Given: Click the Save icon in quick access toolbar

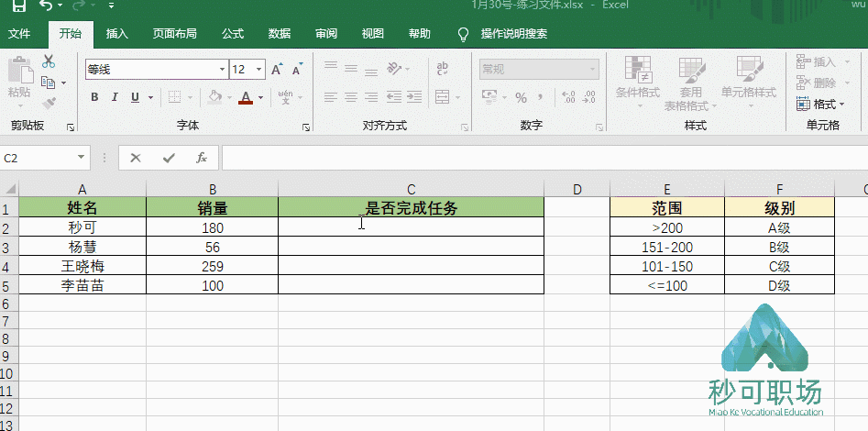Looking at the screenshot, I should (18, 6).
